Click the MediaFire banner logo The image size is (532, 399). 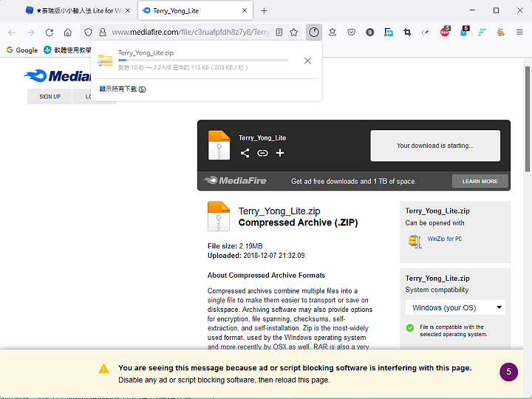pyautogui.click(x=235, y=180)
